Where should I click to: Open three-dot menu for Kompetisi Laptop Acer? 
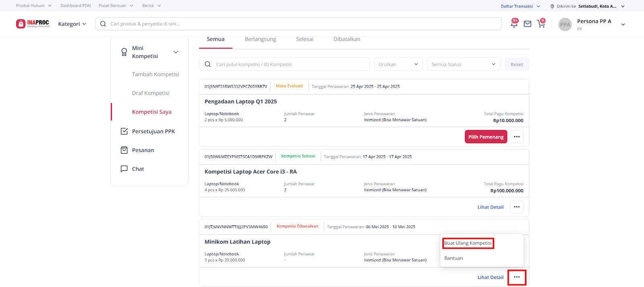click(517, 207)
